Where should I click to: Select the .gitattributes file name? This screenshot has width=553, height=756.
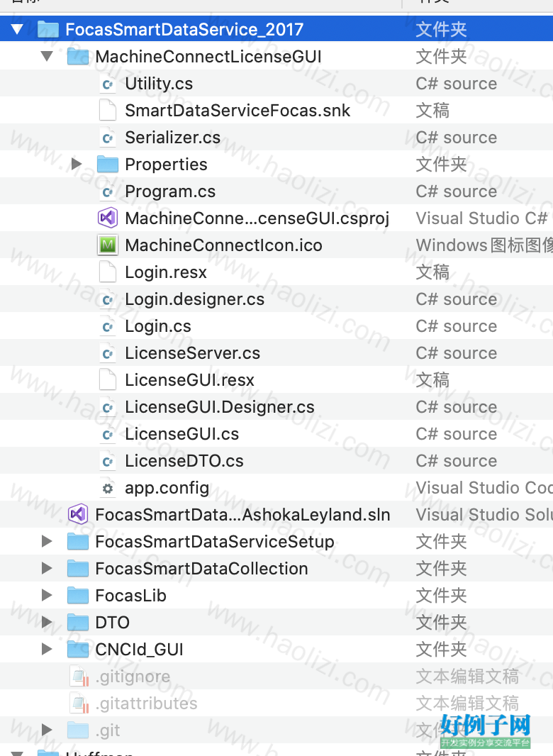147,704
